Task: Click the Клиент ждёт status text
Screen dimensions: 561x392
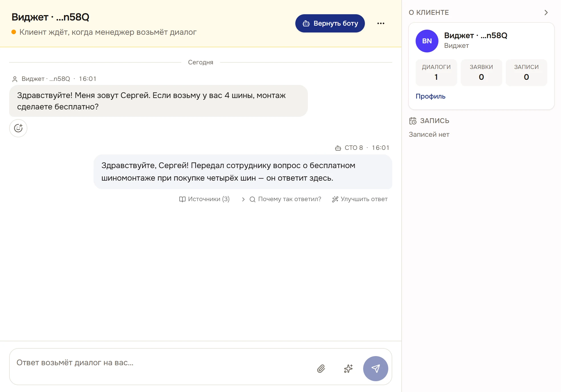Action: (x=108, y=32)
